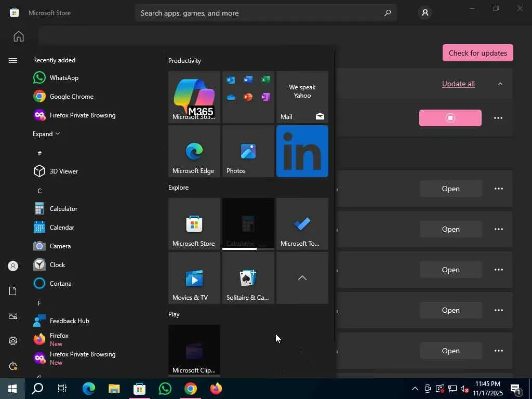This screenshot has width=532, height=399.
Task: Open File Explorer from taskbar
Action: [114, 389]
